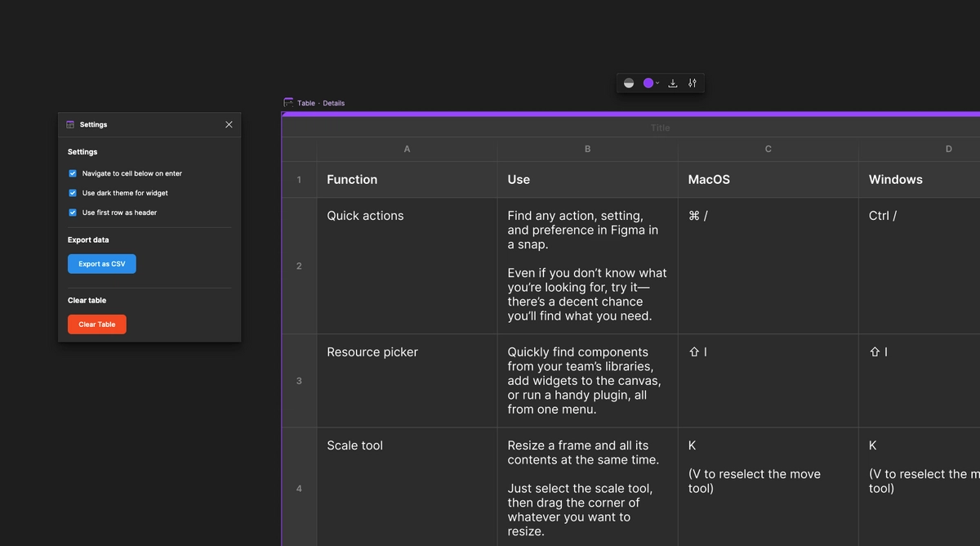The width and height of the screenshot is (980, 546).
Task: Click the Export as CSV button
Action: [x=101, y=263]
